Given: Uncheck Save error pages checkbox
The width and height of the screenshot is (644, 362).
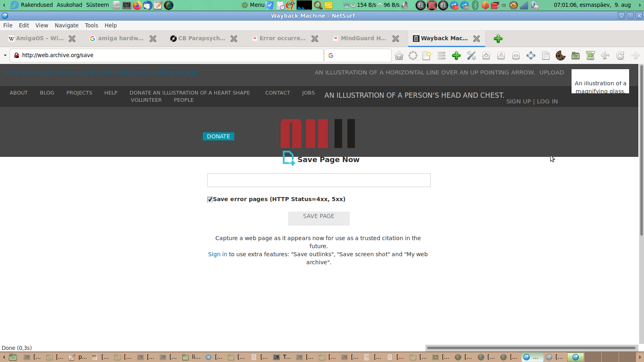Looking at the screenshot, I should click(x=210, y=200).
